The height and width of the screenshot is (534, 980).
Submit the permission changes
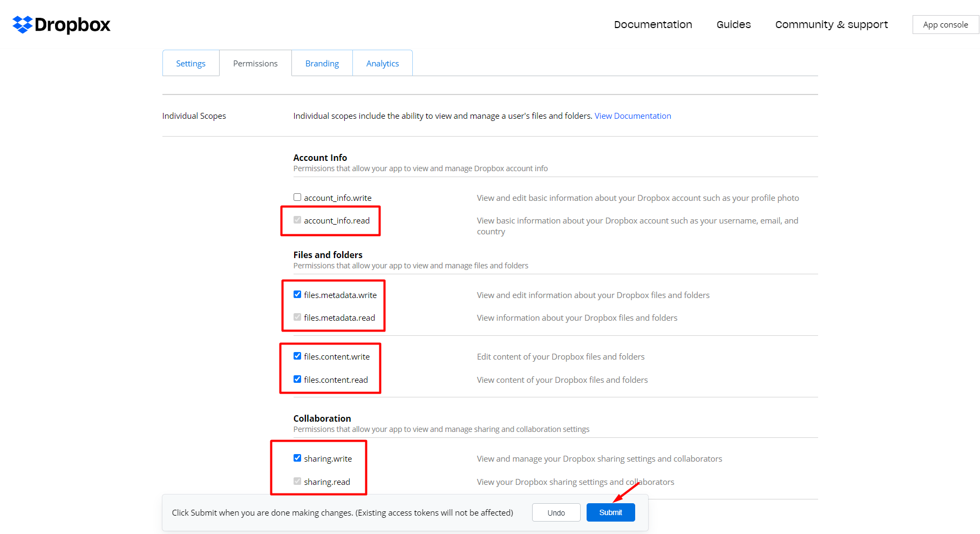(x=610, y=512)
